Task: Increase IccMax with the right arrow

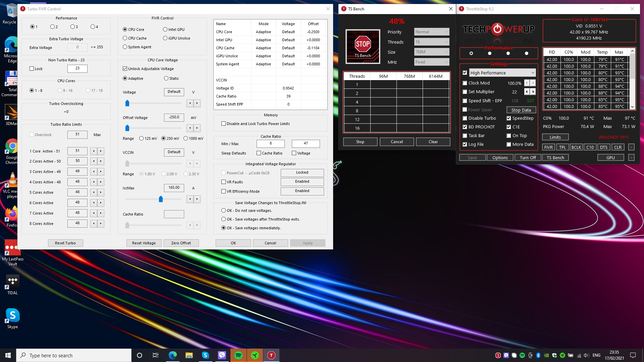Action: (197, 199)
